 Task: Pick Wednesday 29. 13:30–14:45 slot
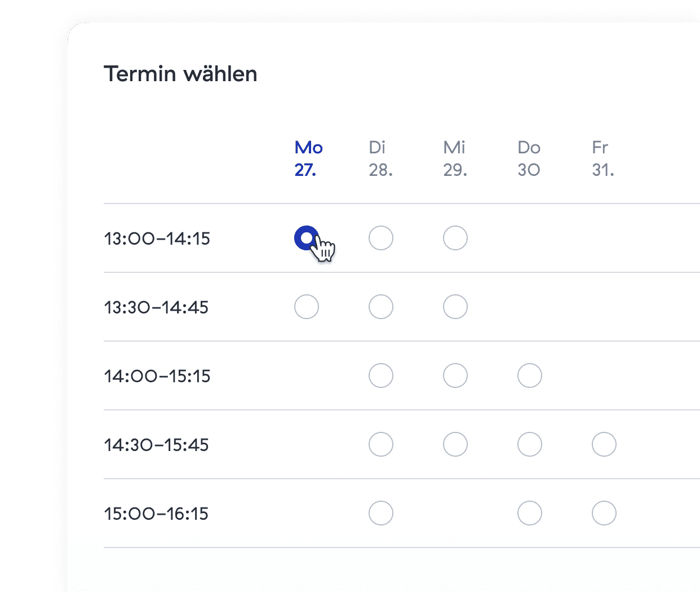[455, 307]
